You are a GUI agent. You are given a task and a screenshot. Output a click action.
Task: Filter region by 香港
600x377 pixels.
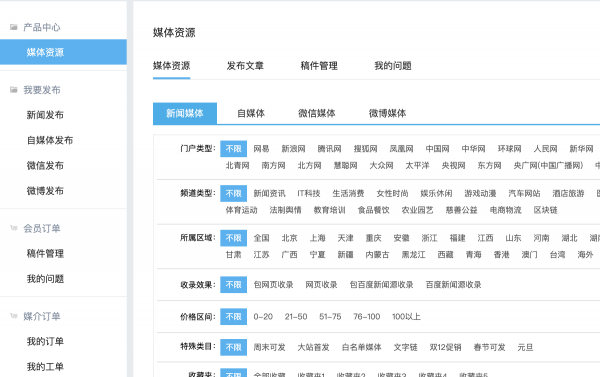click(501, 255)
